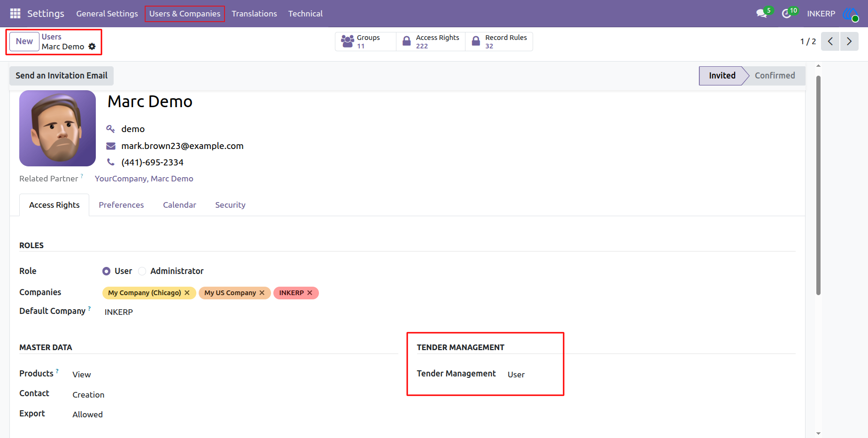Switch to the Preferences tab

pyautogui.click(x=121, y=205)
